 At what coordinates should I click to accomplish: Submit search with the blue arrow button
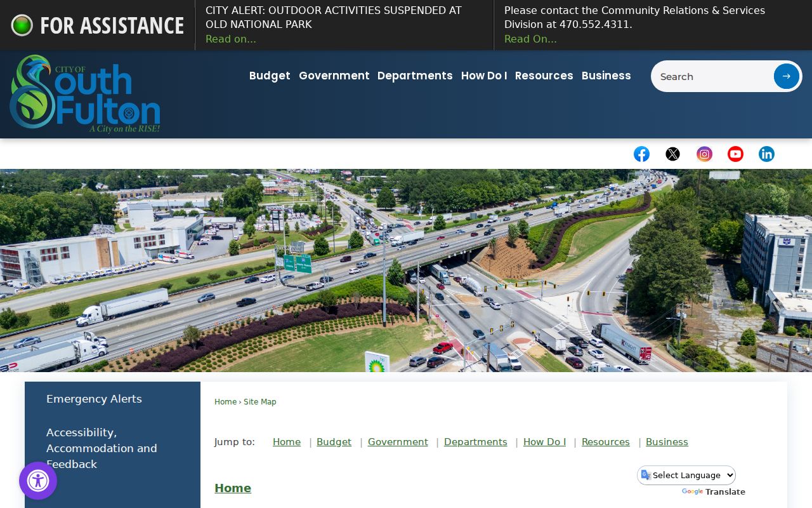point(786,76)
